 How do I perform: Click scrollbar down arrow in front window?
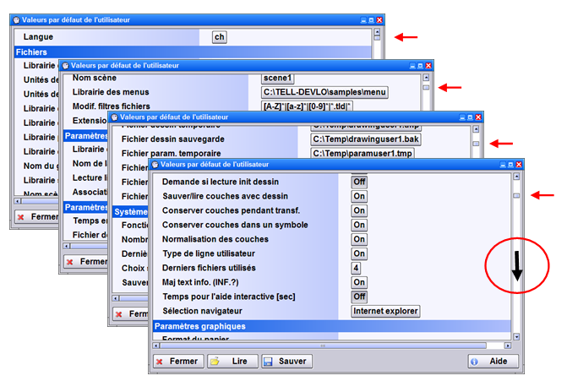[x=515, y=336]
